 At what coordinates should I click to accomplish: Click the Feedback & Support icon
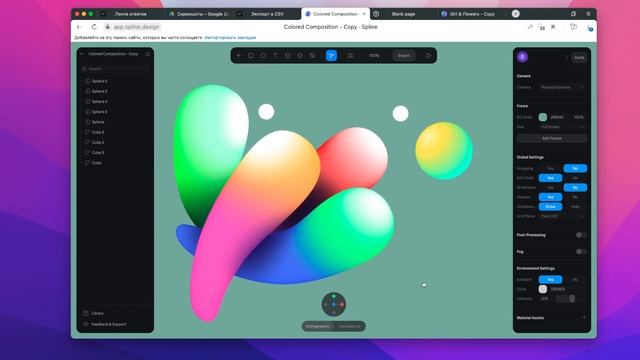point(86,324)
